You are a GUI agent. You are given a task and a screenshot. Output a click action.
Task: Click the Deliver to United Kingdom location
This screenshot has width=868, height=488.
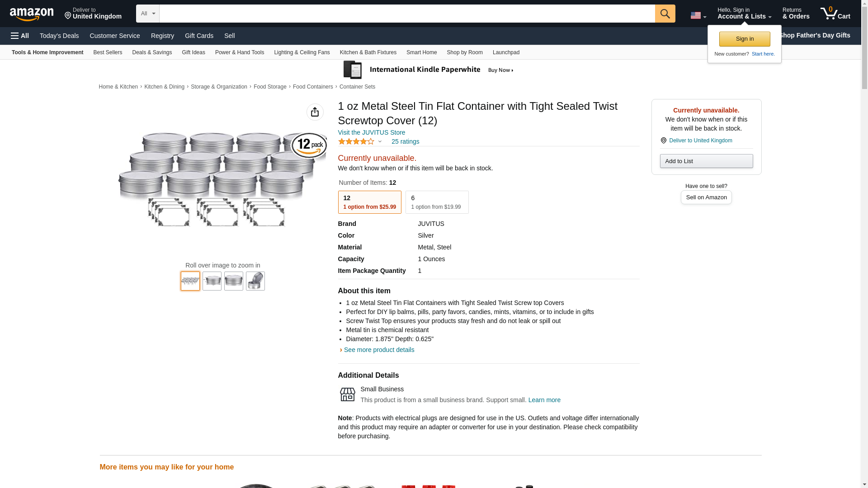(93, 14)
